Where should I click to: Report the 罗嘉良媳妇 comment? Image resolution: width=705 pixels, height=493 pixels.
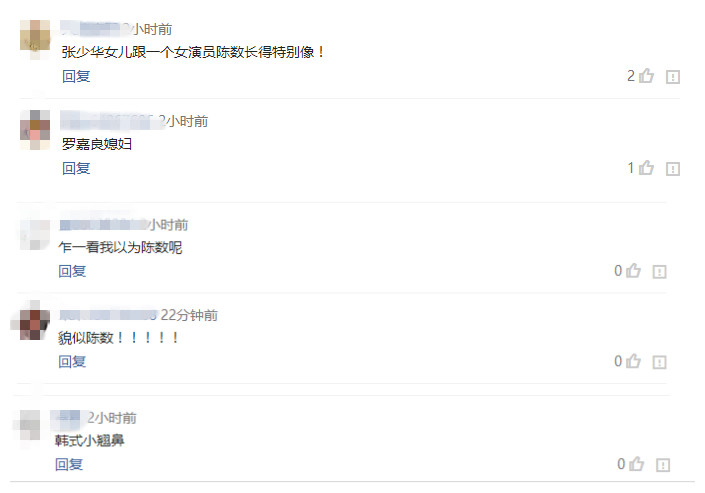coord(673,169)
